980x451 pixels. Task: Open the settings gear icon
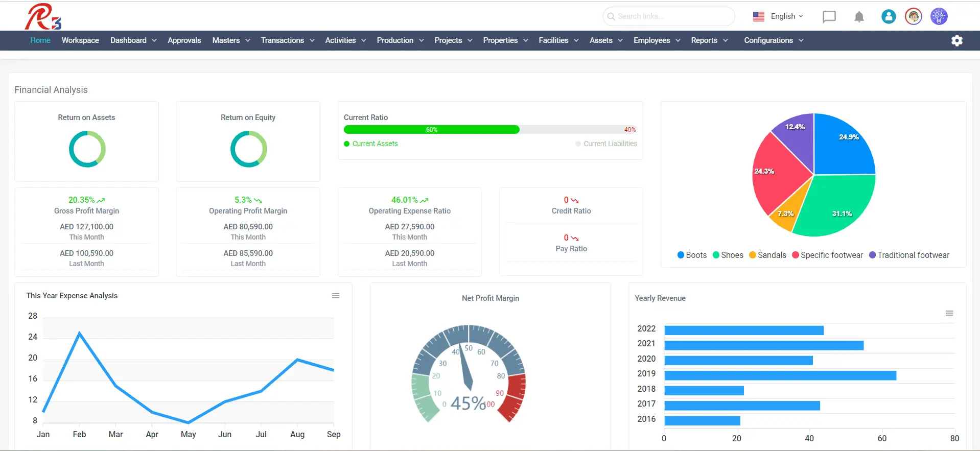(956, 40)
